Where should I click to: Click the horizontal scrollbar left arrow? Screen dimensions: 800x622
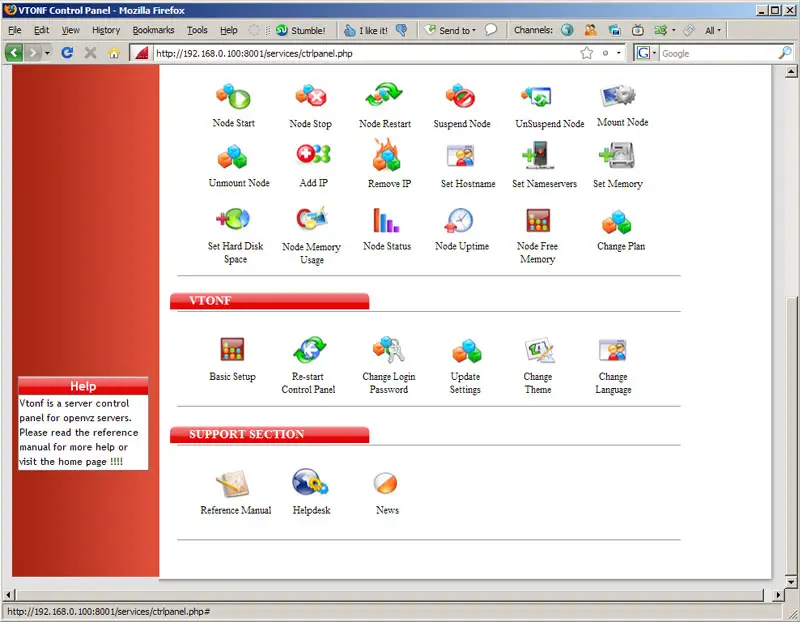tap(8, 594)
